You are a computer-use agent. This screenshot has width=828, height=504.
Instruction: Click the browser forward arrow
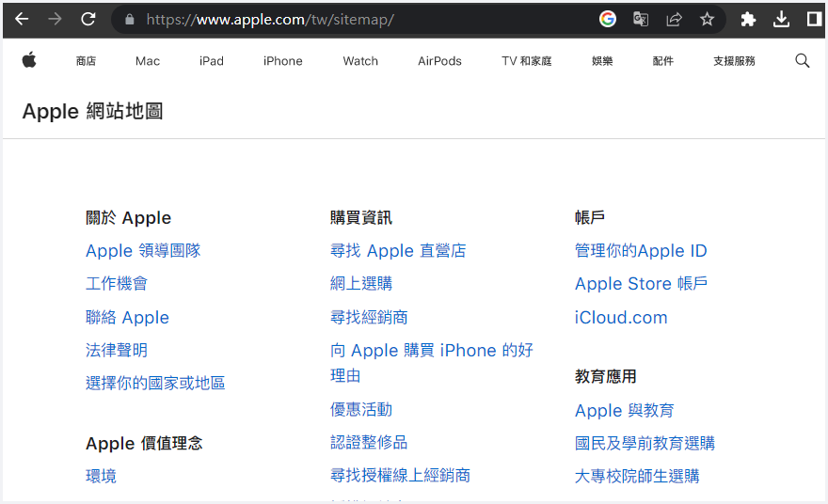click(x=55, y=20)
